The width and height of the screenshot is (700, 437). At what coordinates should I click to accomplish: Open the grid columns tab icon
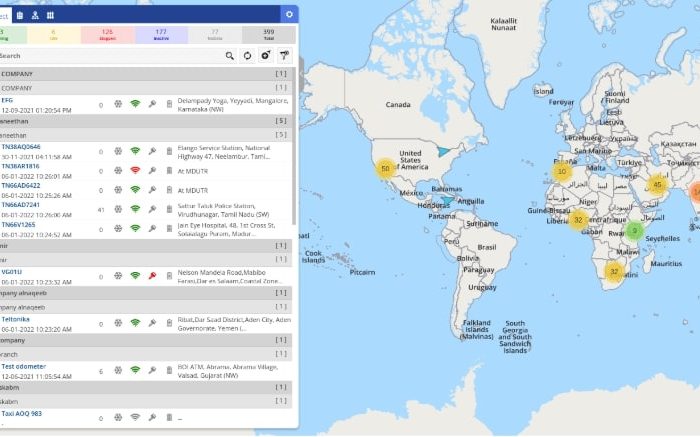pyautogui.click(x=51, y=15)
